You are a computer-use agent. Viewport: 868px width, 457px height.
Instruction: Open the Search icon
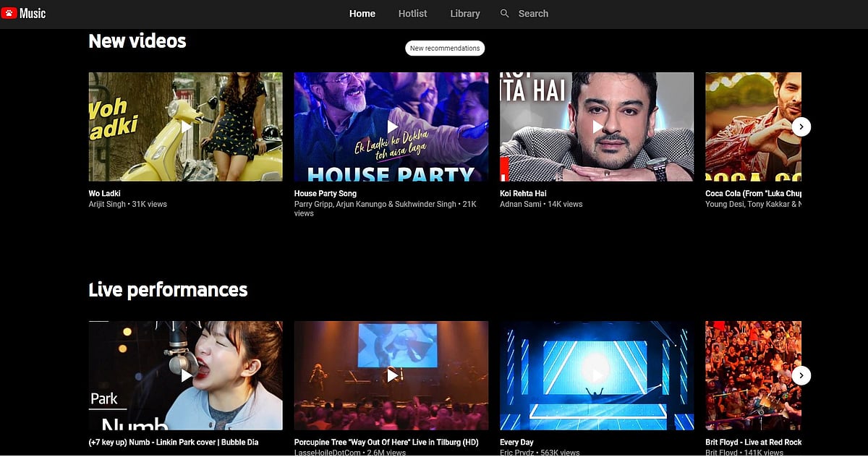[503, 13]
